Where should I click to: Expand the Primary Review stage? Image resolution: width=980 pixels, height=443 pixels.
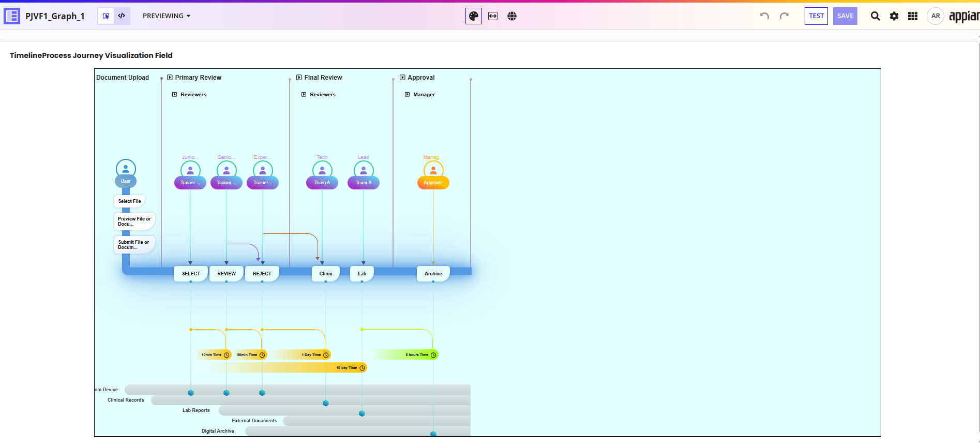170,78
